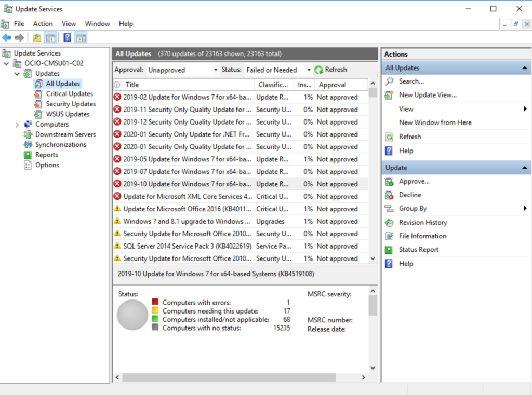Click the Revision History icon
532x395 pixels.
click(389, 223)
